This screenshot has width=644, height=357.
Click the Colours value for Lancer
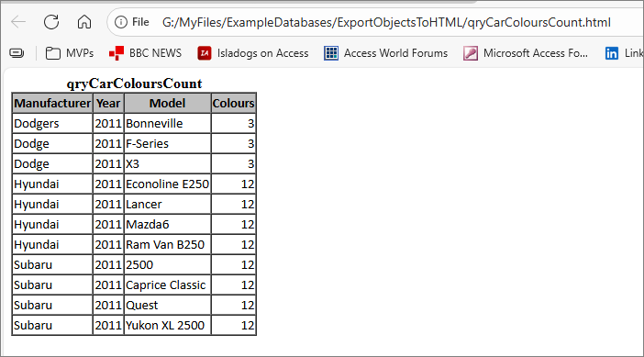[x=233, y=204]
